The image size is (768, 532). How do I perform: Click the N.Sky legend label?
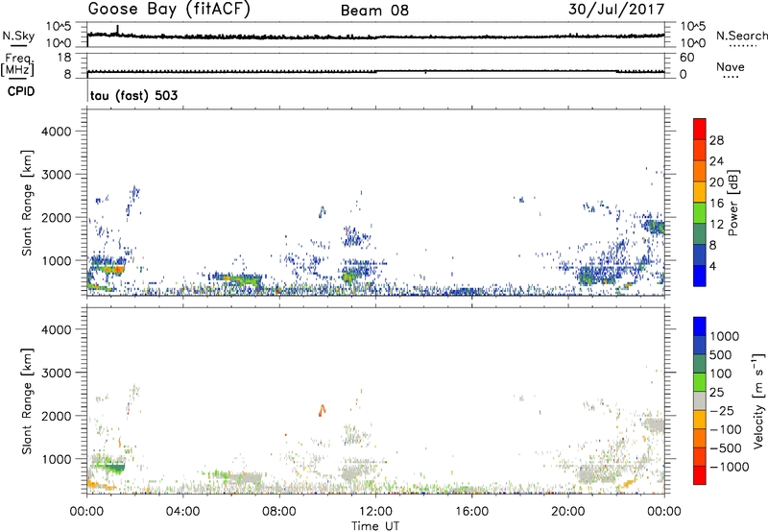coord(18,36)
